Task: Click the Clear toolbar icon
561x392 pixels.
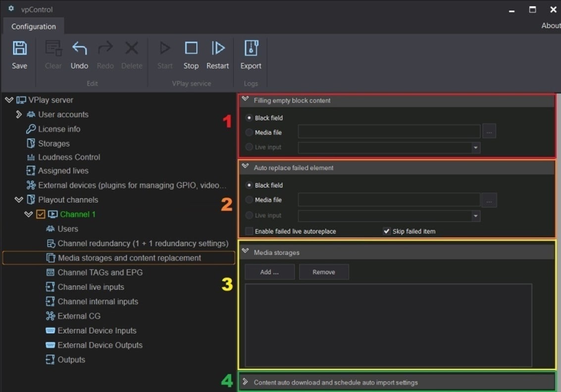Action: pos(53,49)
